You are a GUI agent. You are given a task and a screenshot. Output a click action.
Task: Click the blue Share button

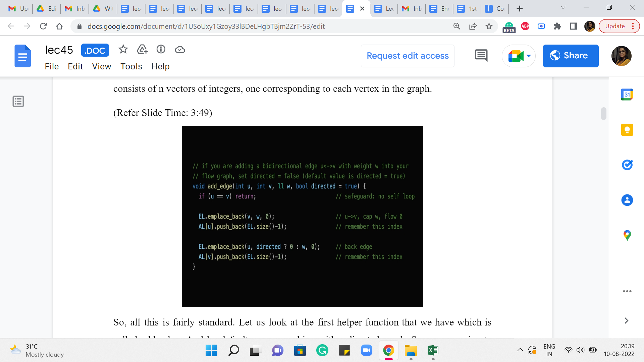pos(571,56)
